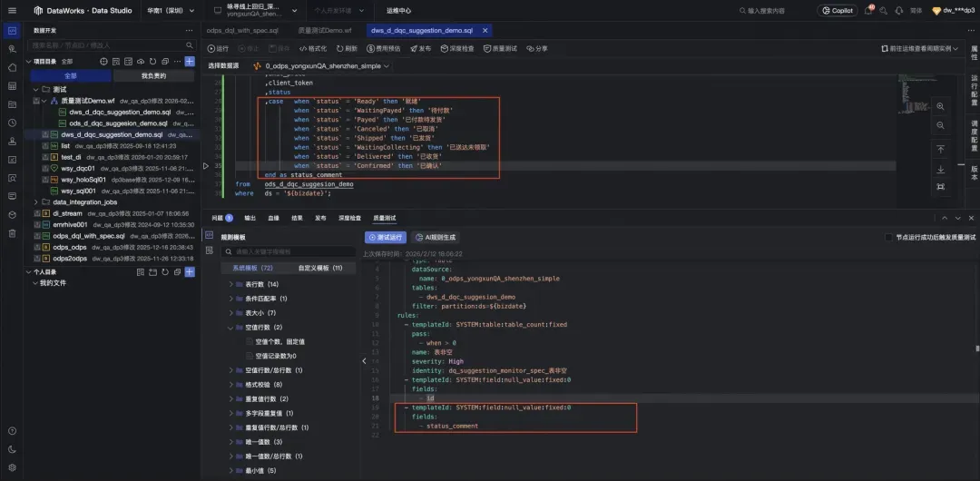Image resolution: width=980 pixels, height=481 pixels.
Task: Open the trash icon in left sidebar
Action: click(x=12, y=233)
